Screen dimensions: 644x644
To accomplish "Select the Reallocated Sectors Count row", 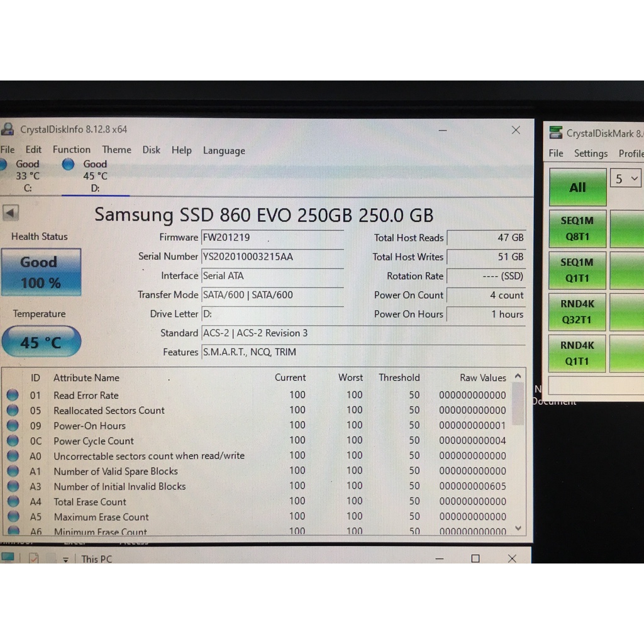I will point(257,410).
